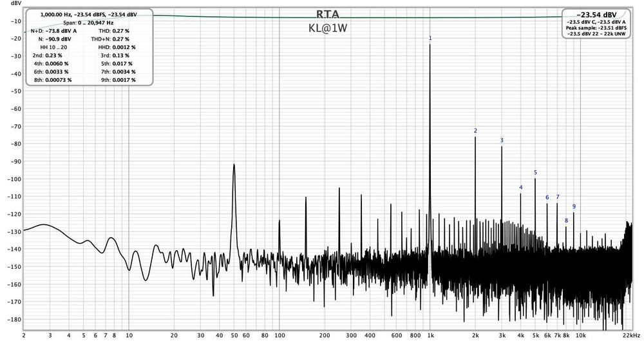Click the KL@1W subtitle label

pyautogui.click(x=328, y=28)
